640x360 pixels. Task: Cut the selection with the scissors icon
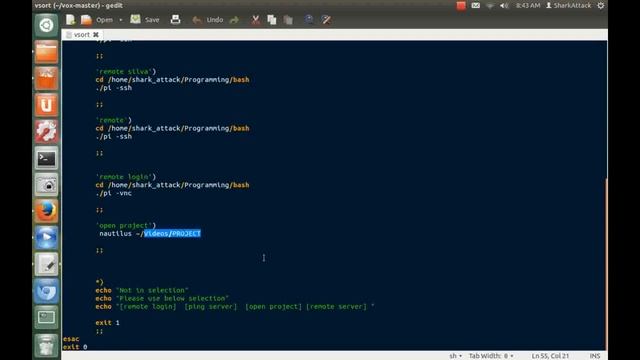256,20
